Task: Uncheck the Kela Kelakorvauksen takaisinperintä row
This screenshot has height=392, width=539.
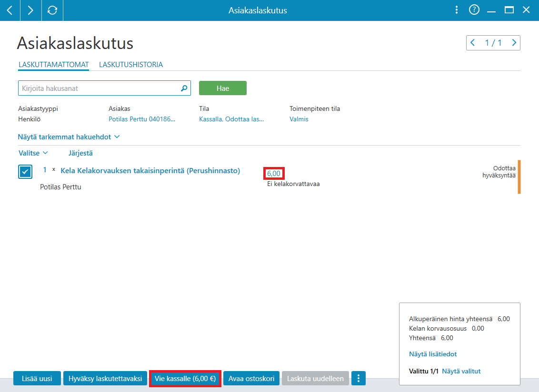Action: click(25, 172)
